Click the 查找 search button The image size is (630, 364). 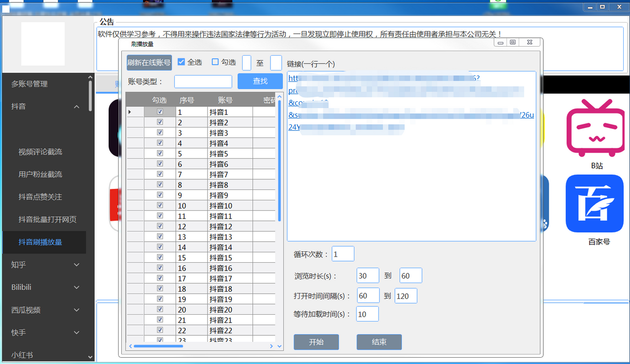click(x=260, y=81)
